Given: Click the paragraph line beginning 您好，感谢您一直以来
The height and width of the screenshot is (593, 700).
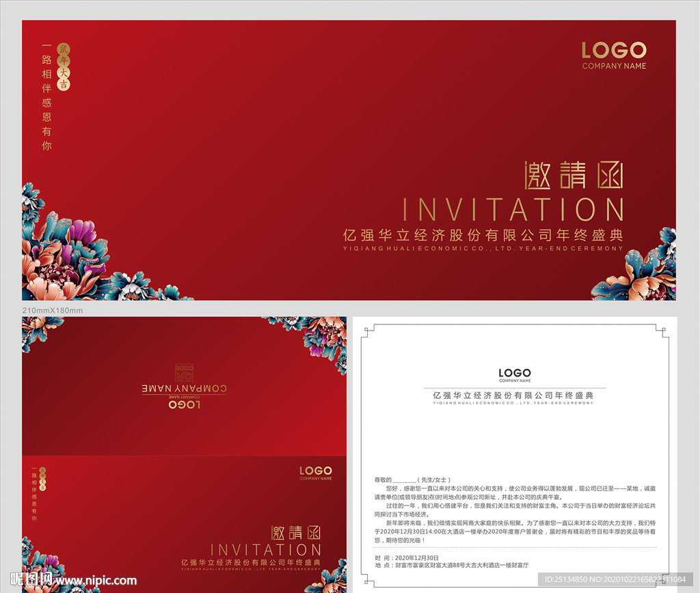Looking at the screenshot, I should pyautogui.click(x=520, y=488).
